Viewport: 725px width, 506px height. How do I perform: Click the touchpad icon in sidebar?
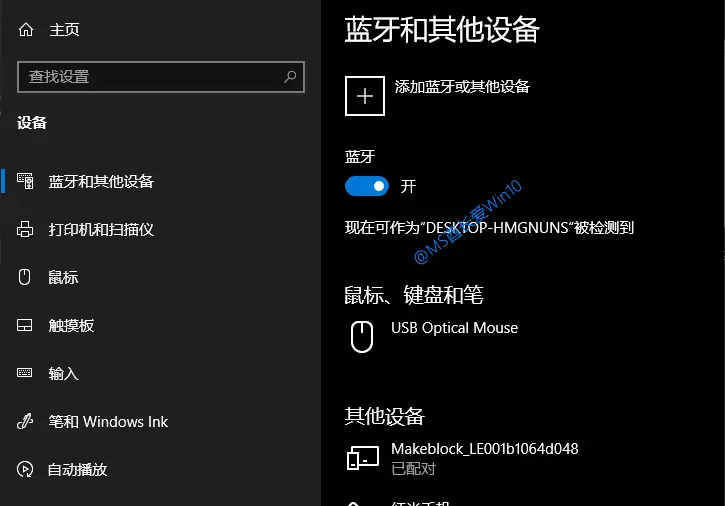pos(25,325)
